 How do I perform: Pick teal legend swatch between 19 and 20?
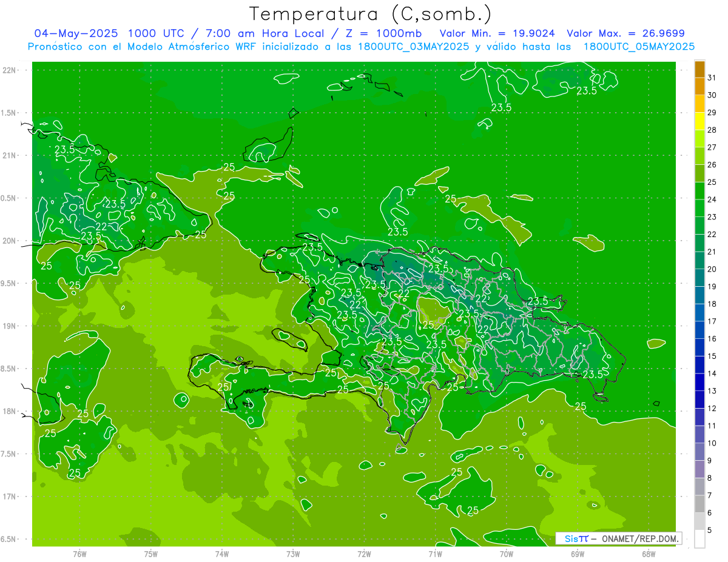699,278
